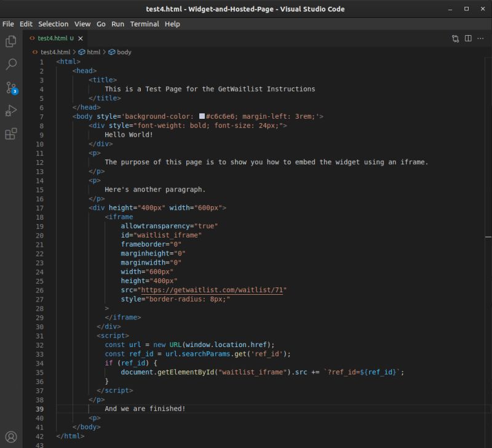Click the opening <script> tag on line 31

tap(113, 335)
